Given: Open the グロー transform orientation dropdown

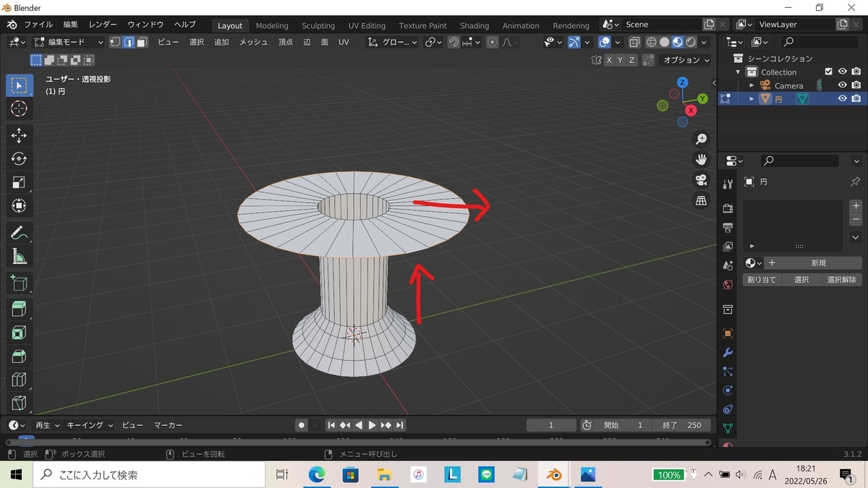Looking at the screenshot, I should (x=393, y=43).
